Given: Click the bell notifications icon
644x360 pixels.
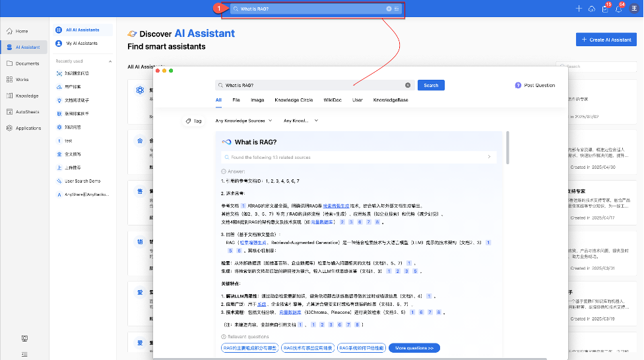Looking at the screenshot, I should pyautogui.click(x=618, y=9).
